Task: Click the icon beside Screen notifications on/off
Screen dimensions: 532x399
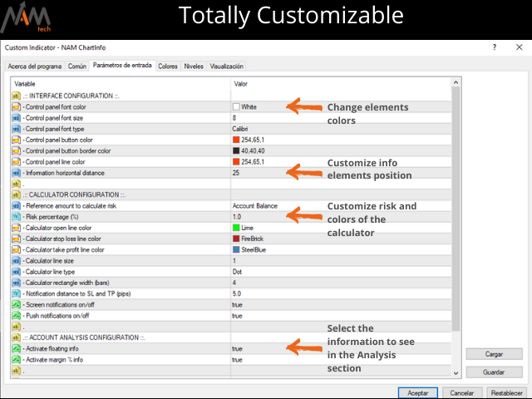Action: point(16,305)
